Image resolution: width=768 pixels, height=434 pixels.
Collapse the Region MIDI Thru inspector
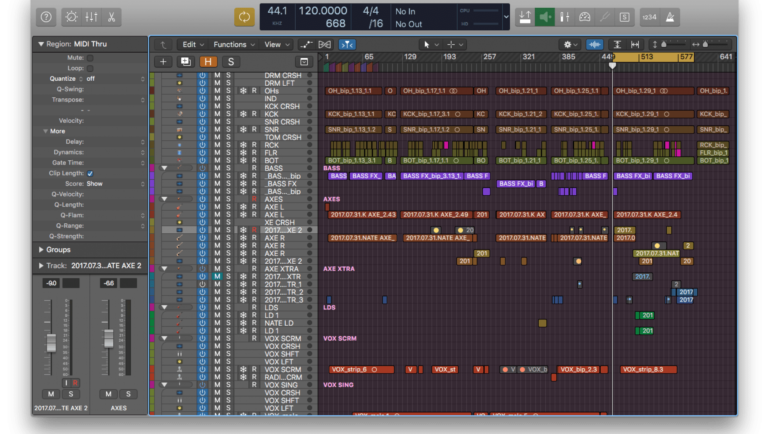pos(41,44)
